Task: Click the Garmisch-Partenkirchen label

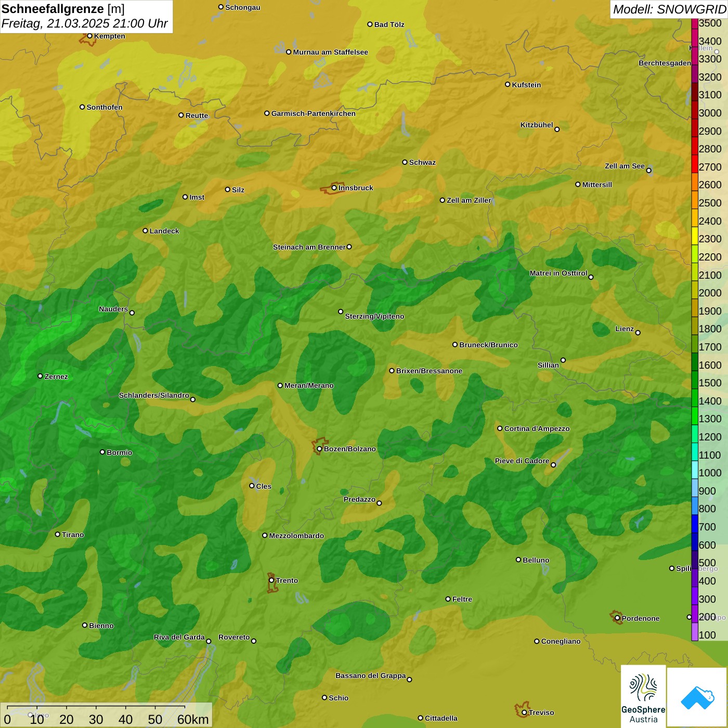Action: click(x=314, y=113)
